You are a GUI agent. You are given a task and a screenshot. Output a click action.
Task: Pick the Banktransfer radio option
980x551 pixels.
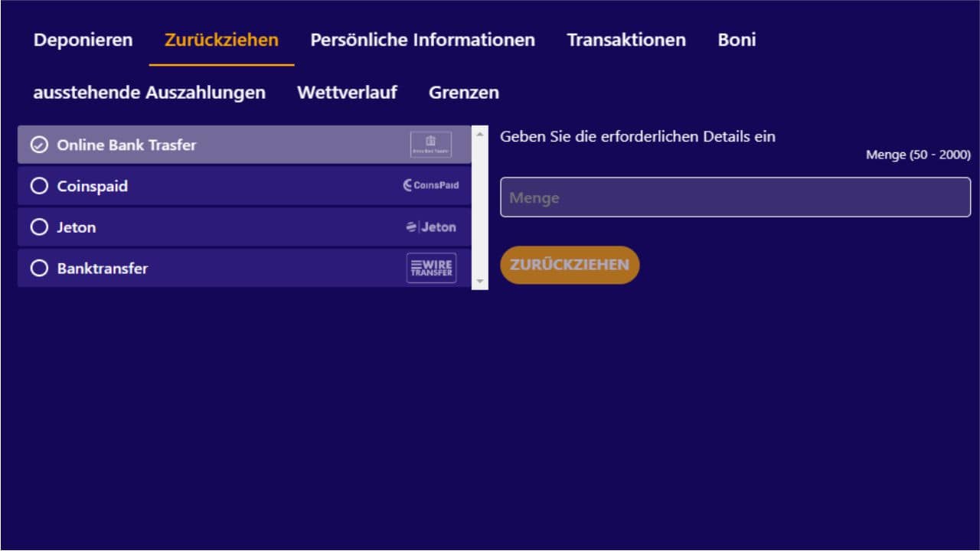(39, 269)
